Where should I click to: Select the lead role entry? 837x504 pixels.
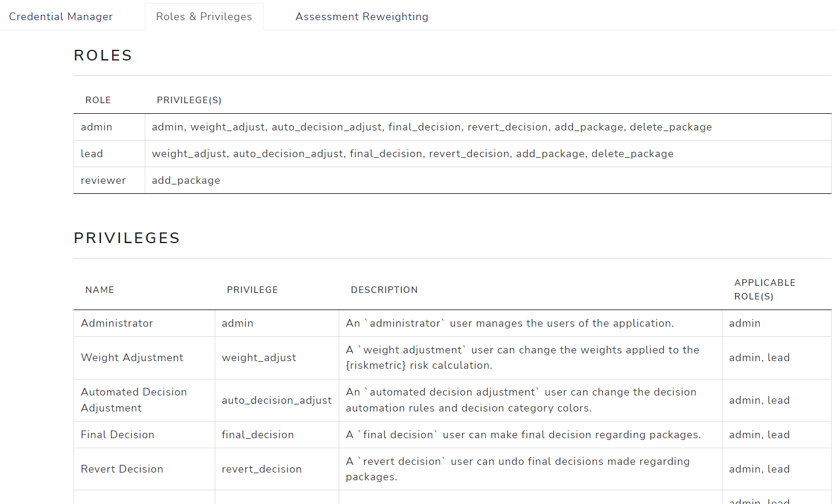coord(92,153)
